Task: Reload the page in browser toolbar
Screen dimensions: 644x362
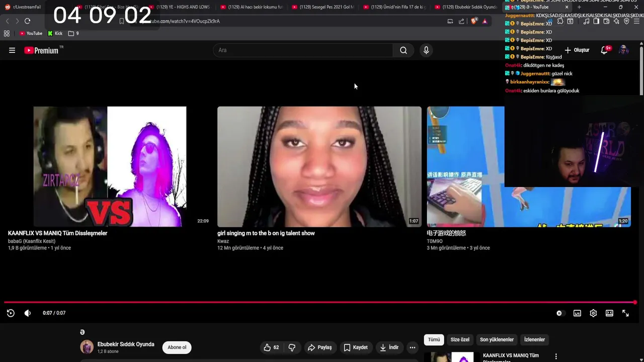Action: (27, 21)
